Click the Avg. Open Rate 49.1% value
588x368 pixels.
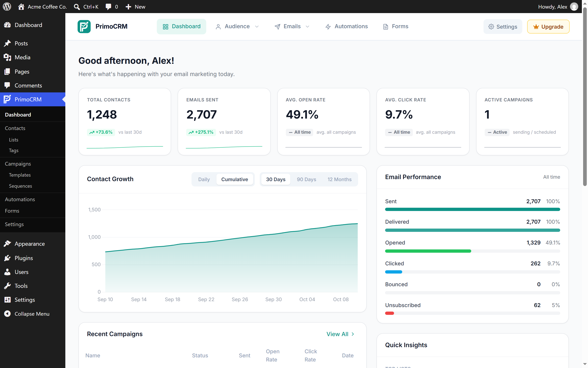[302, 114]
